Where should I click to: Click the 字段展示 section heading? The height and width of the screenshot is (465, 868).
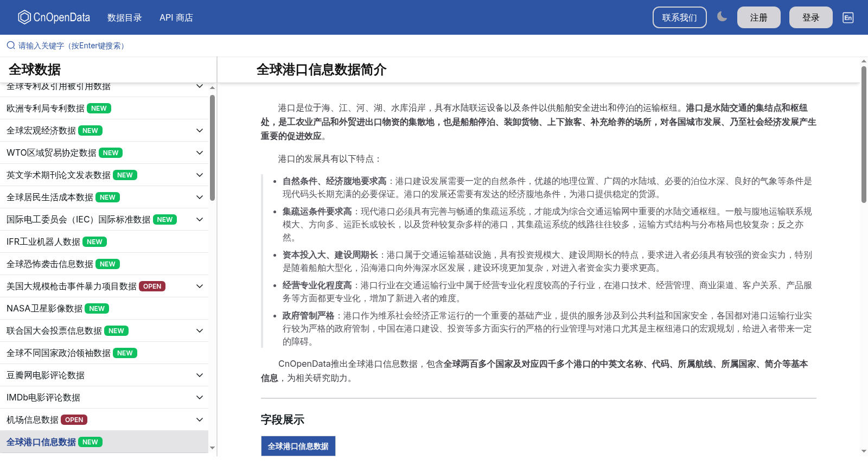pos(283,419)
